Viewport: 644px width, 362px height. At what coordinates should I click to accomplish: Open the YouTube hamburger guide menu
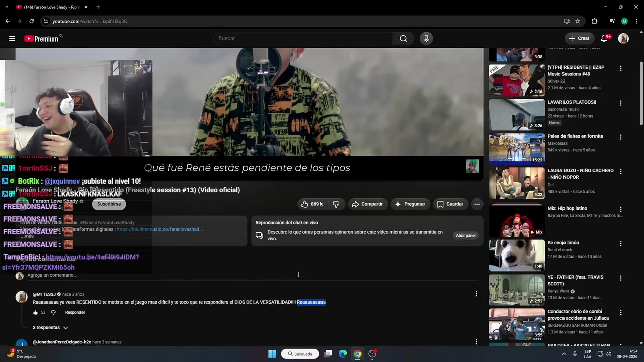pyautogui.click(x=12, y=39)
